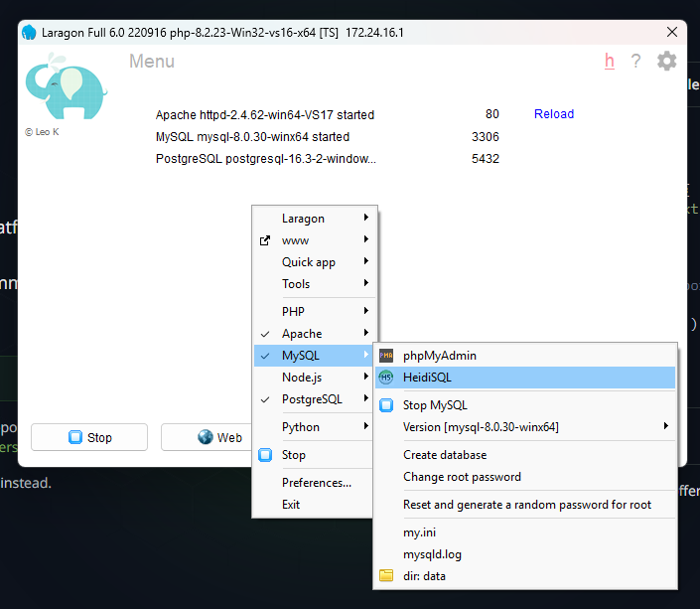Image resolution: width=700 pixels, height=609 pixels.
Task: Expand the www submenu arrow
Action: [x=366, y=239]
